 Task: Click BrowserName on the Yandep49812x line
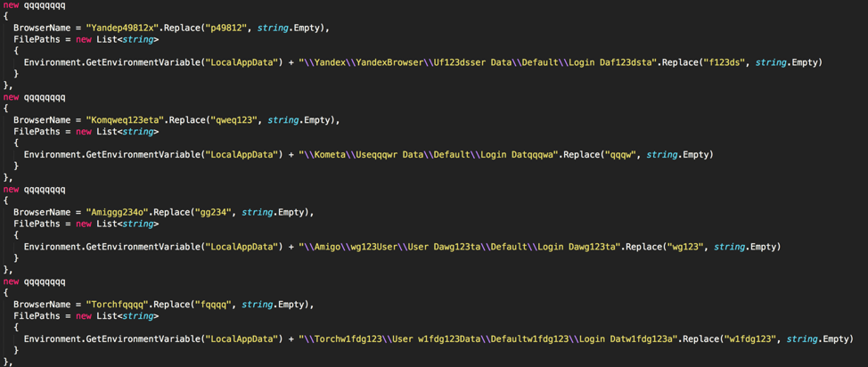pyautogui.click(x=43, y=28)
